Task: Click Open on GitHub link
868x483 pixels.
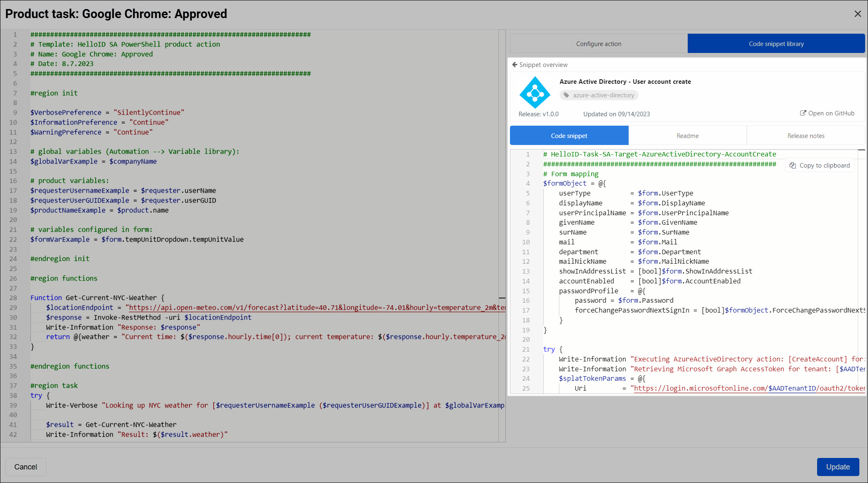Action: pos(827,113)
